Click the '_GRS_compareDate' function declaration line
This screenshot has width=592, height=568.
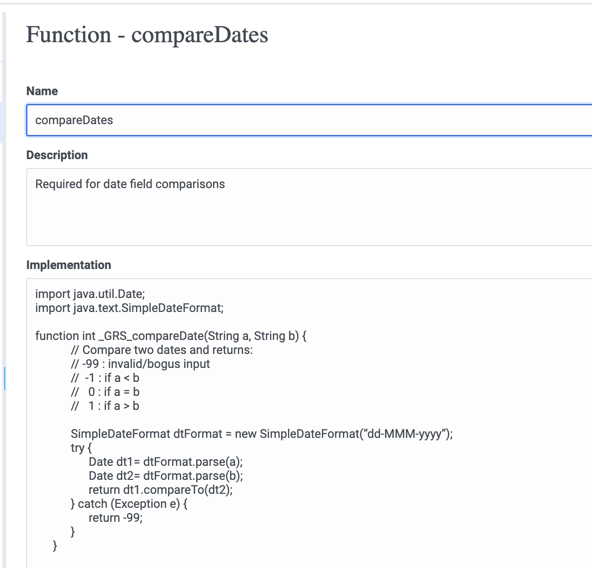click(x=171, y=336)
